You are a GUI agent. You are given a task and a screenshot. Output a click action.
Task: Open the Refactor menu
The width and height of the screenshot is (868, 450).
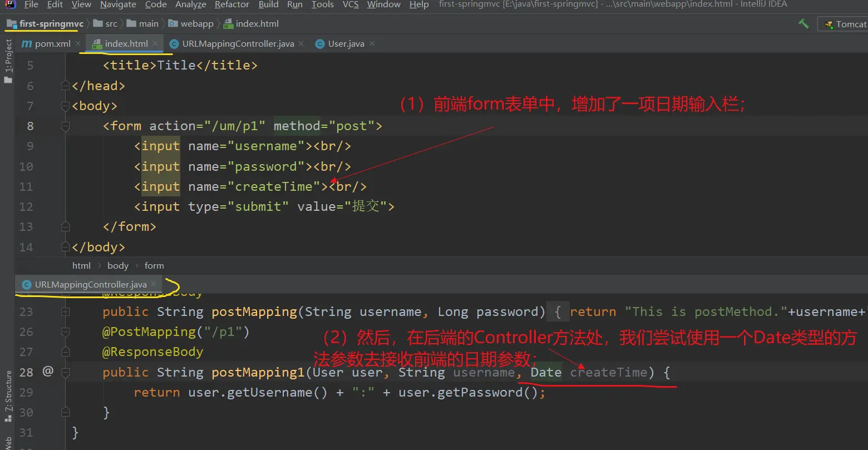click(x=231, y=4)
